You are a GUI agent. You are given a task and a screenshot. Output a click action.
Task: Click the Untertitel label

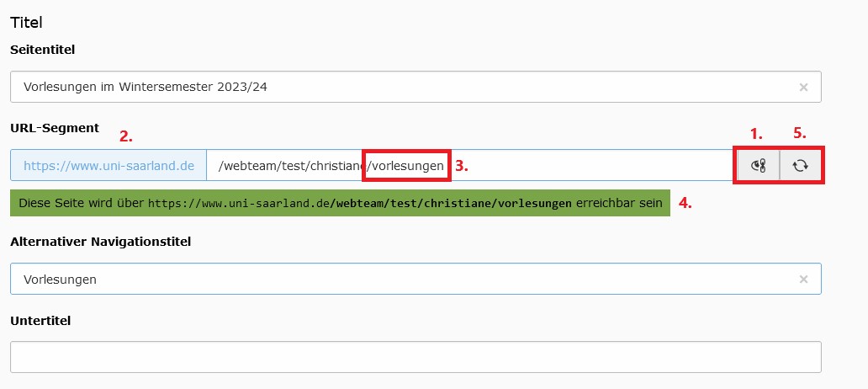(x=40, y=321)
